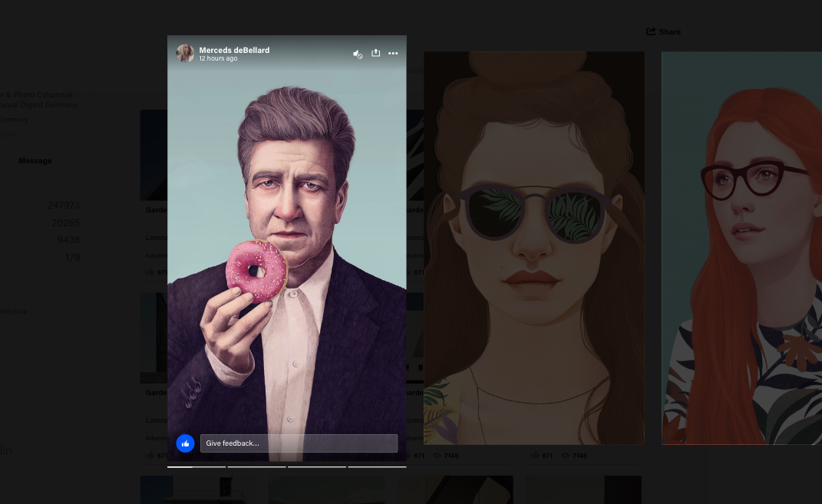Viewport: 822px width, 504px height.
Task: Jump to first story progress segment
Action: click(196, 467)
